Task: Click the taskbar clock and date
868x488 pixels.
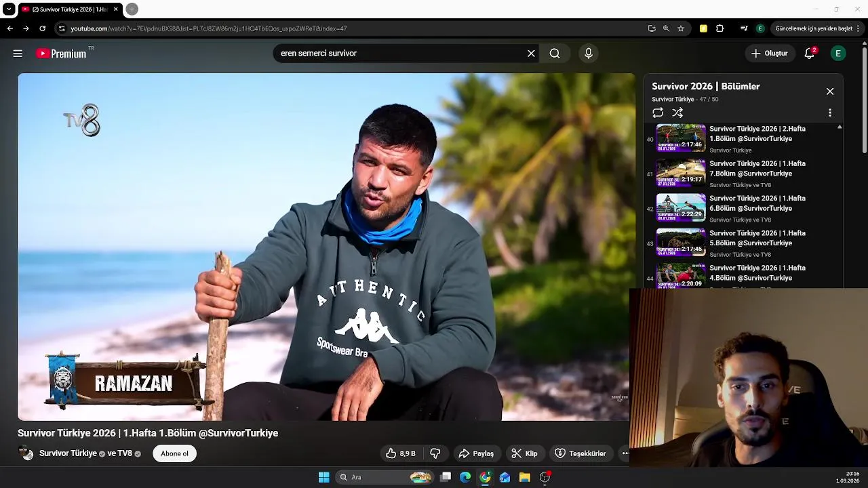Action: coord(848,477)
